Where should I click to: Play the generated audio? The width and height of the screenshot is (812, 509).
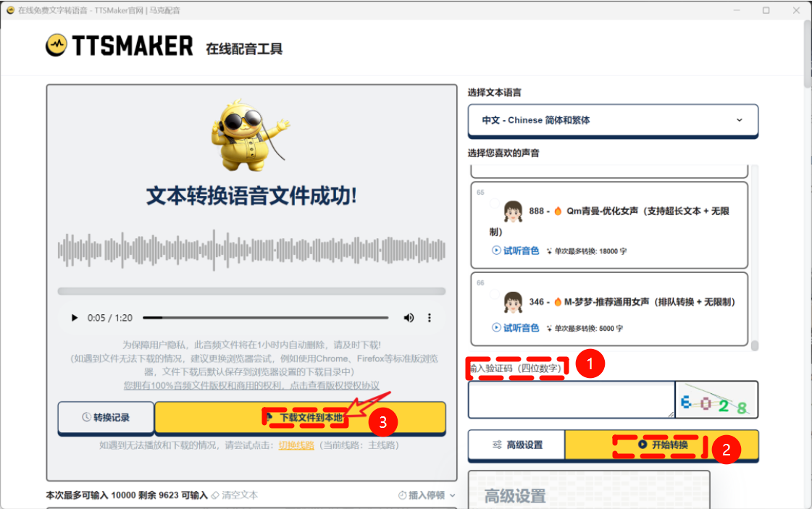click(x=75, y=317)
